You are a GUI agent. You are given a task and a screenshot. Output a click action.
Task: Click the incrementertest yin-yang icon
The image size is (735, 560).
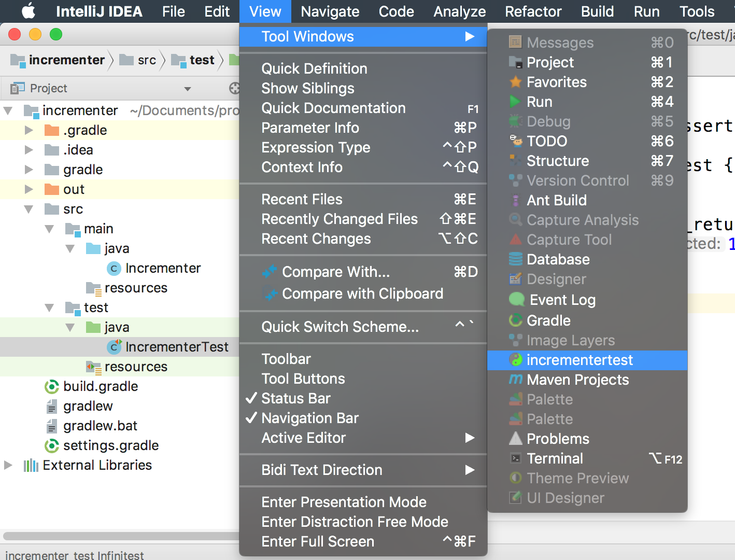tap(515, 360)
